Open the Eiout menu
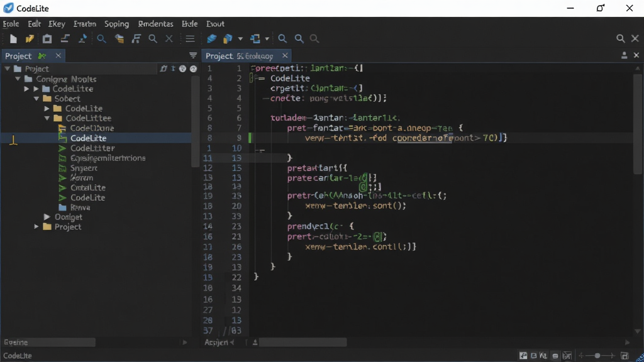The width and height of the screenshot is (644, 362). pyautogui.click(x=215, y=24)
